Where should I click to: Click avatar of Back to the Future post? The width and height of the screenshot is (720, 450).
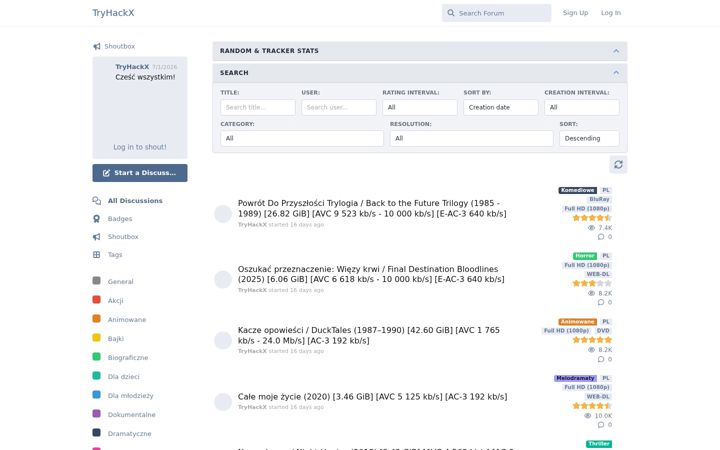223,214
